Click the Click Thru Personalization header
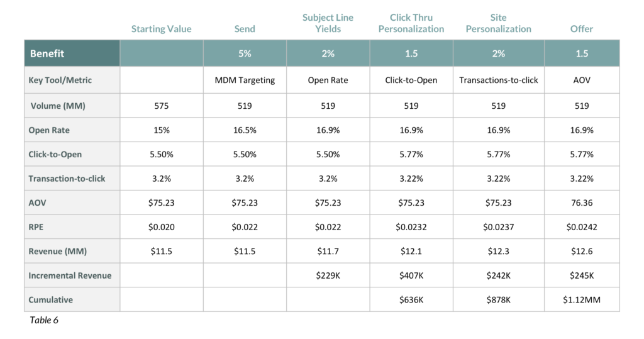This screenshot has width=644, height=339. (x=411, y=23)
